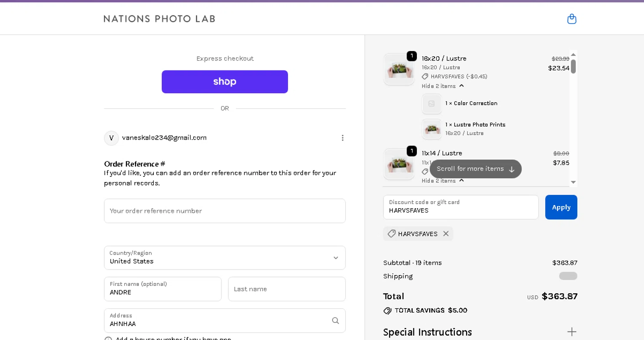Remove the HARVSFAVES discount tag
The width and height of the screenshot is (644, 340).
coord(446,234)
